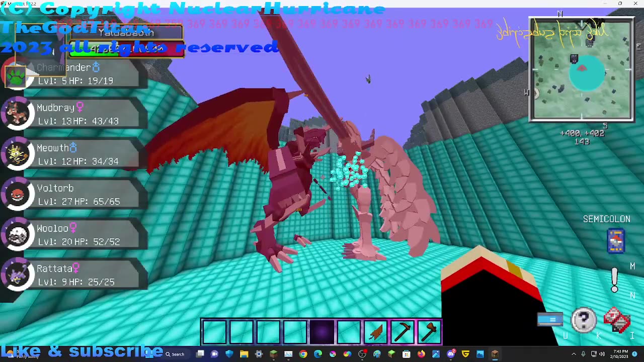Image resolution: width=644 pixels, height=362 pixels.
Task: Click the "Lvl: 20 HP: 52/52" Wooloo stats
Action: tap(78, 241)
